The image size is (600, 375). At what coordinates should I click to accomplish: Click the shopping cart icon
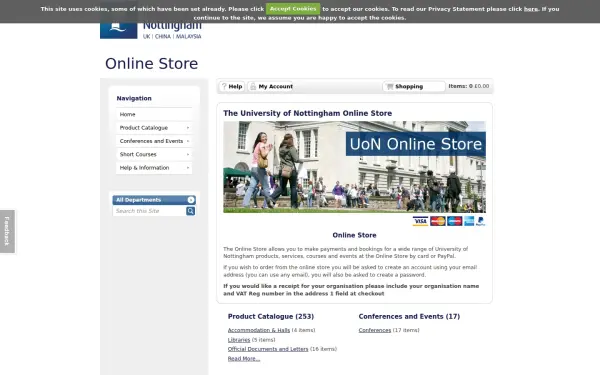click(x=390, y=86)
